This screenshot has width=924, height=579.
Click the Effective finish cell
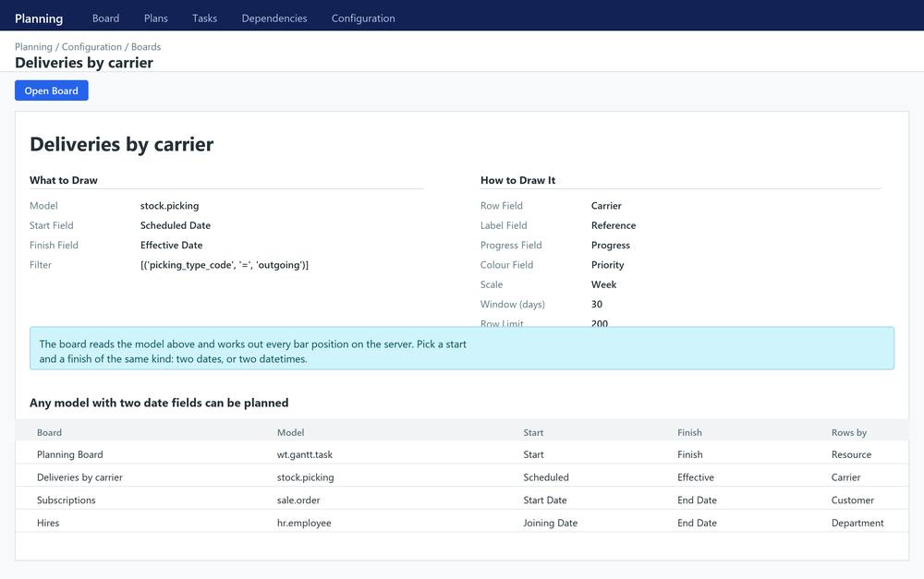click(696, 477)
